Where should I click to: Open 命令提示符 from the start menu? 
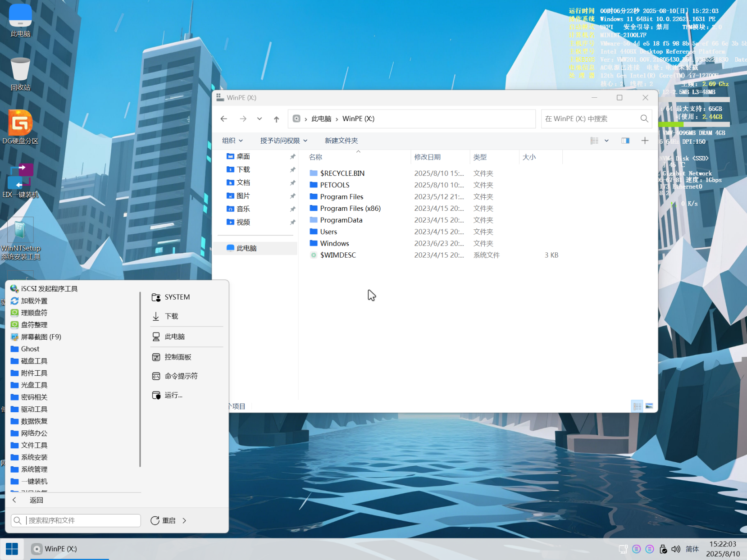[180, 376]
